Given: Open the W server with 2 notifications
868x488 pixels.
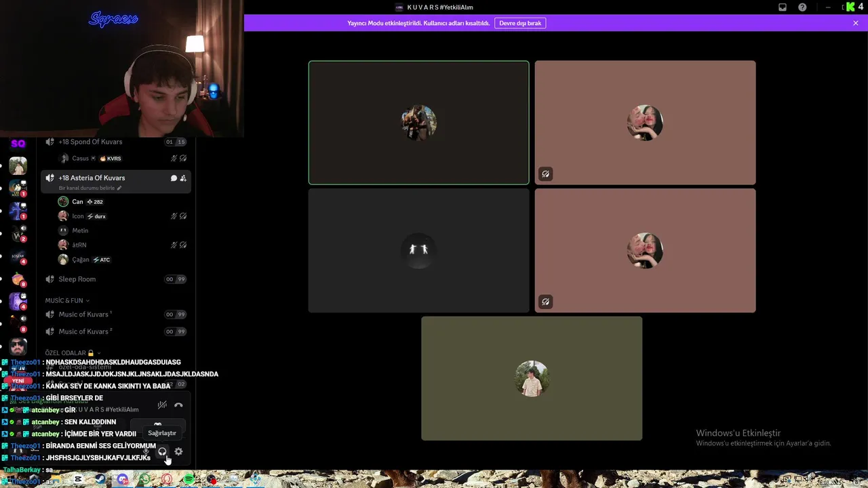Looking at the screenshot, I should tap(18, 235).
